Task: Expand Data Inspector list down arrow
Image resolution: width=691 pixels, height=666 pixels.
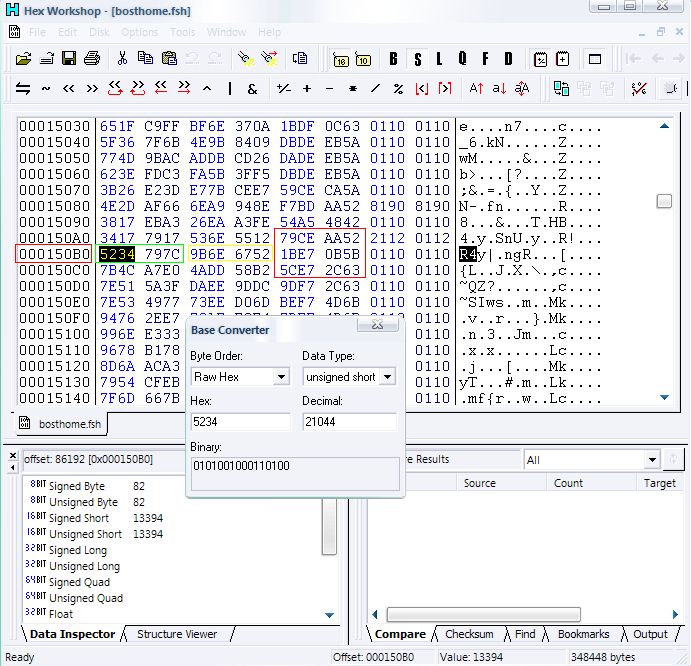Action: (x=329, y=615)
